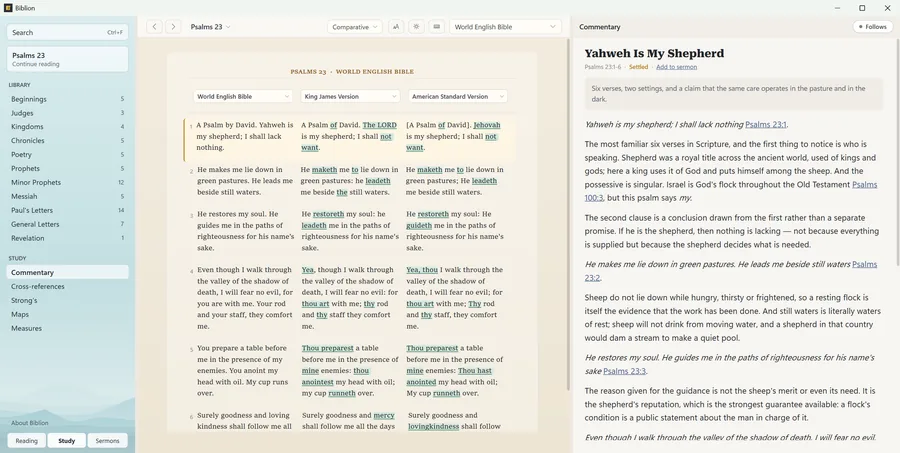900x453 pixels.
Task: Open About Biblion
Action: pos(29,423)
